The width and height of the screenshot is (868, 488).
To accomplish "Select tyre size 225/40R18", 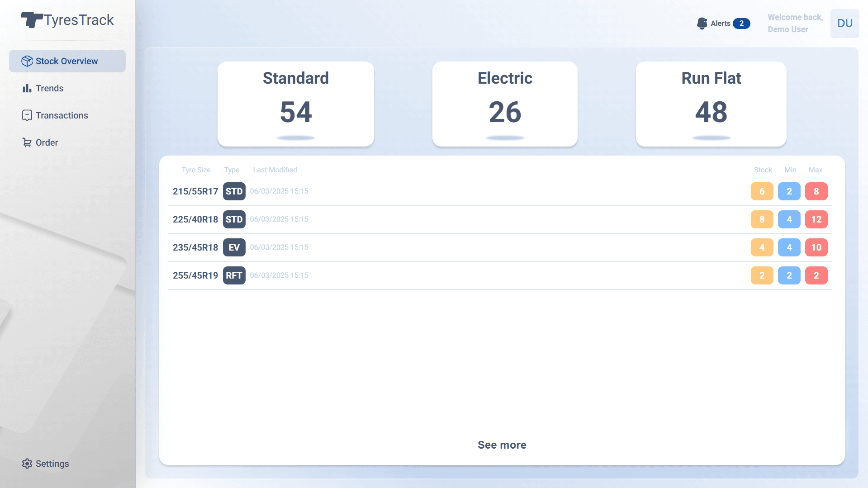I will click(x=195, y=219).
